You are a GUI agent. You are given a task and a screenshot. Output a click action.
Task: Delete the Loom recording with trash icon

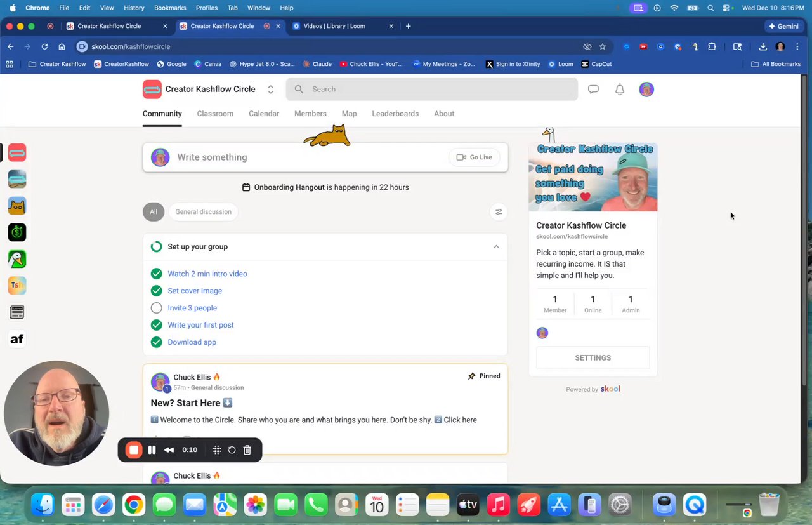point(247,450)
